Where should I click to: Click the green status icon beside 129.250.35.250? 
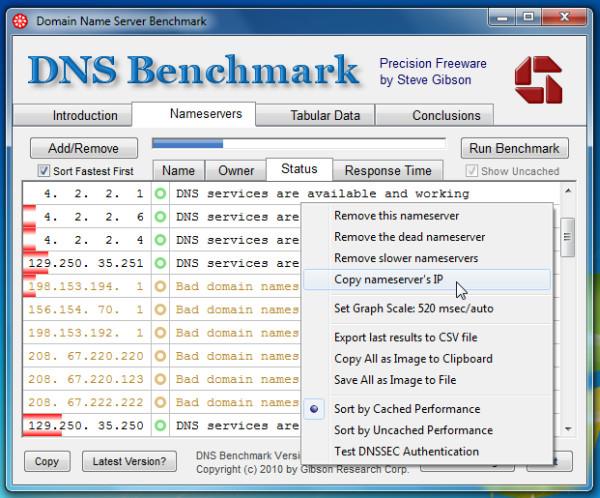160,426
